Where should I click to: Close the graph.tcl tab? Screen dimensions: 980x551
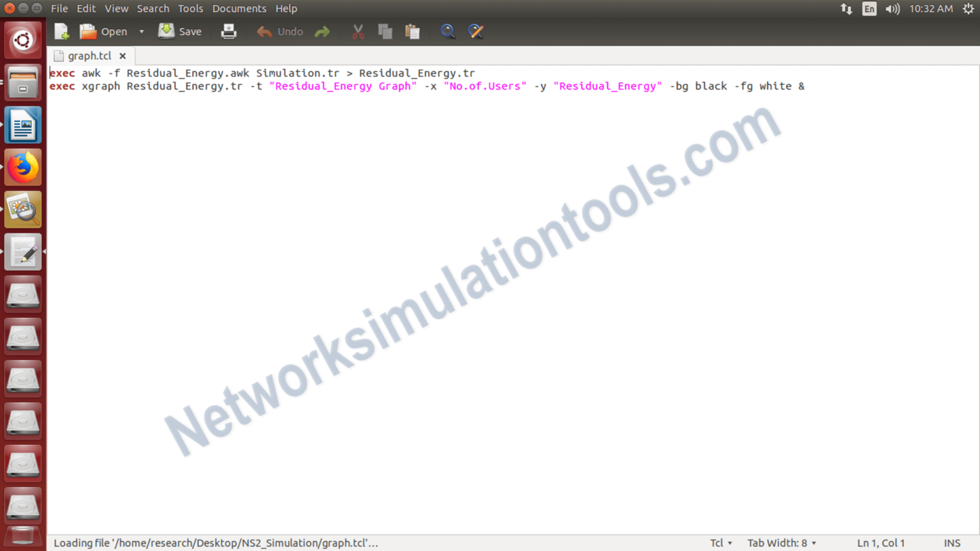coord(122,55)
